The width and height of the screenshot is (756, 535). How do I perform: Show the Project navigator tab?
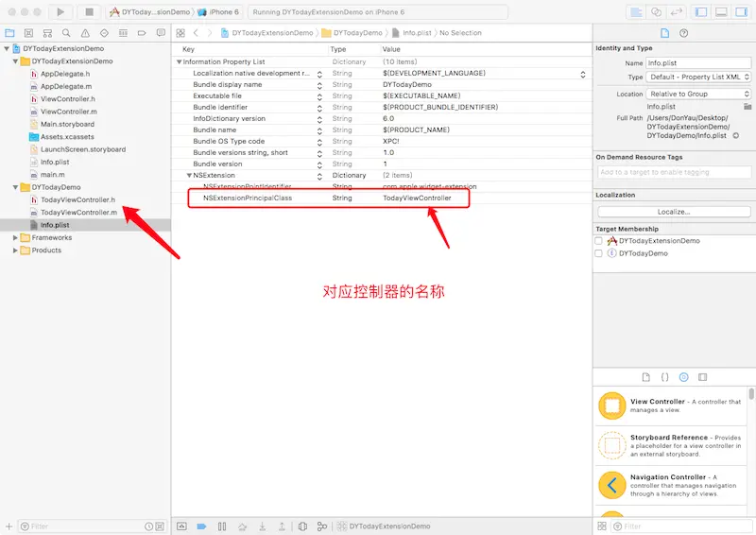pos(9,33)
